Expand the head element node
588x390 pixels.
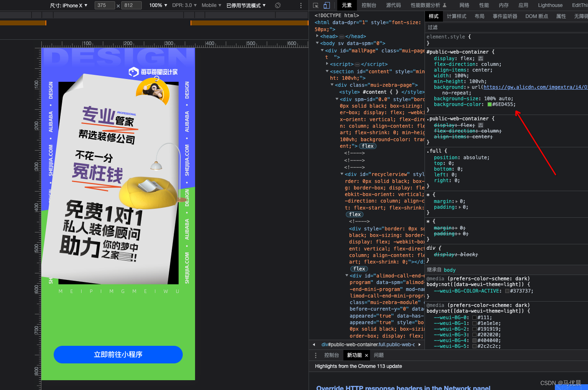(317, 36)
